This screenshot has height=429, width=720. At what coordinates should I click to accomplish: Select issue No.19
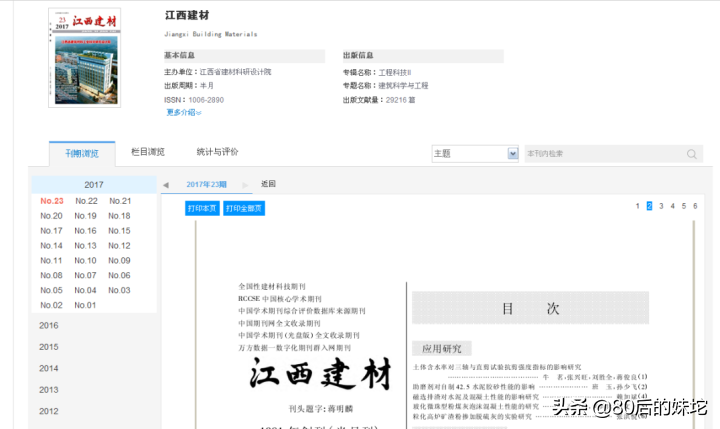click(85, 215)
